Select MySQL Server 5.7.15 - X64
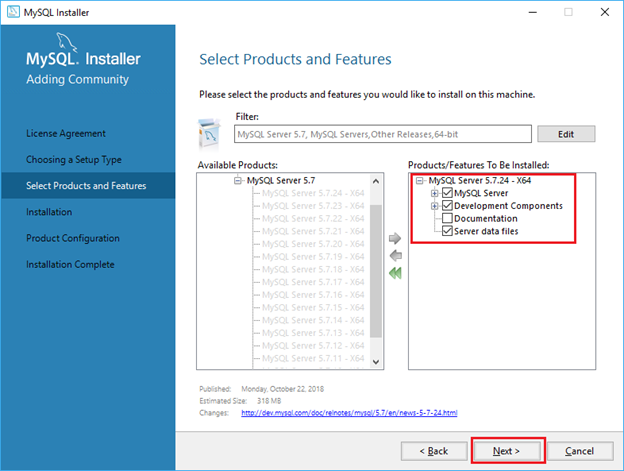Viewport: 624px width, 471px height. point(313,308)
